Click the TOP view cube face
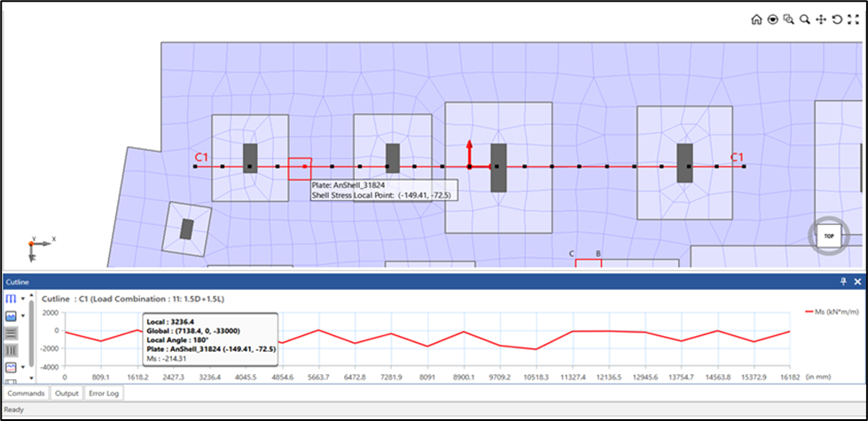This screenshot has width=868, height=421. coord(829,237)
